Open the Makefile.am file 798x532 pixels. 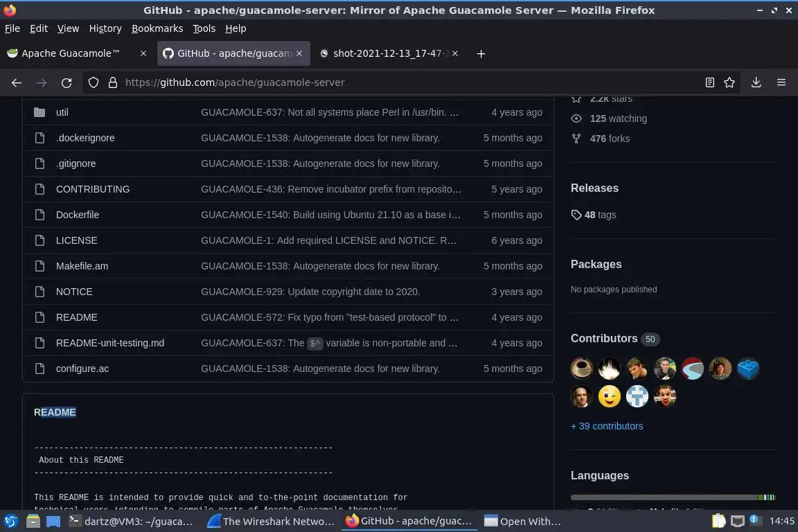point(82,266)
